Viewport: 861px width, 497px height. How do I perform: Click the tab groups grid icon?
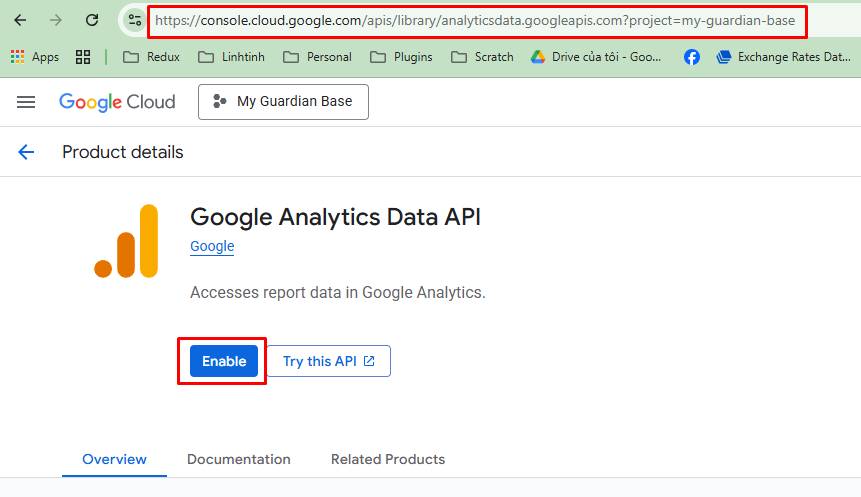pos(83,57)
